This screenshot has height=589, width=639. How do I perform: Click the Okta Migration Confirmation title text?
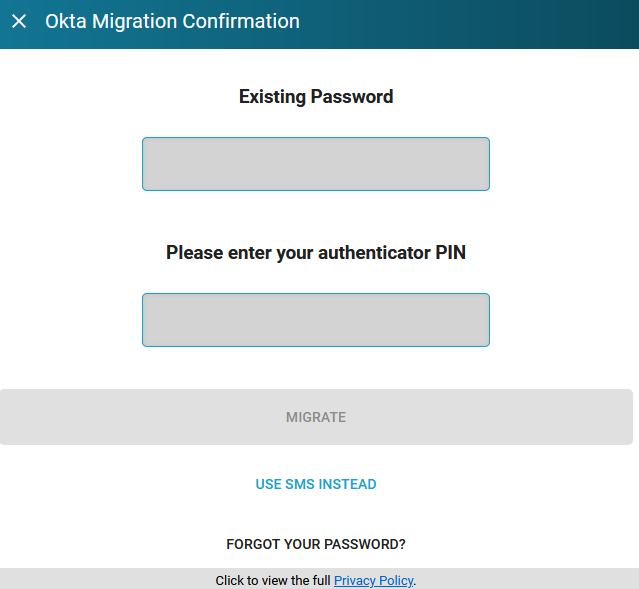click(x=172, y=21)
